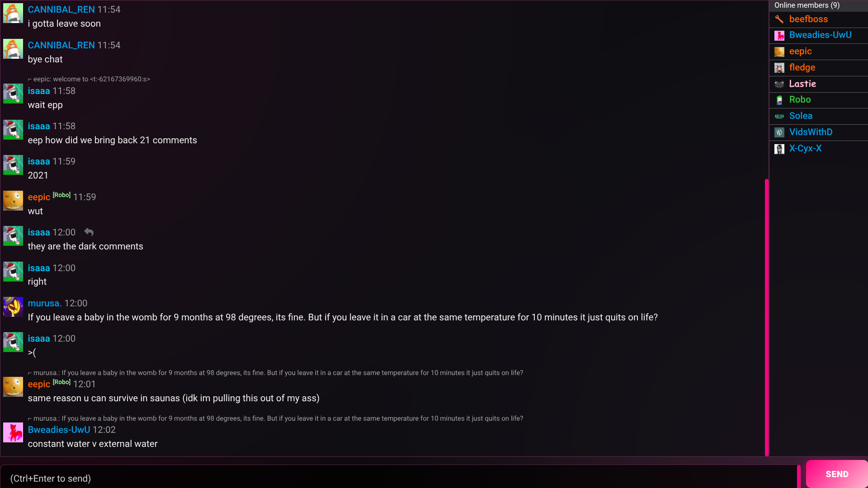Click Solea's avatar in the members list
The image size is (868, 488).
[x=779, y=116]
